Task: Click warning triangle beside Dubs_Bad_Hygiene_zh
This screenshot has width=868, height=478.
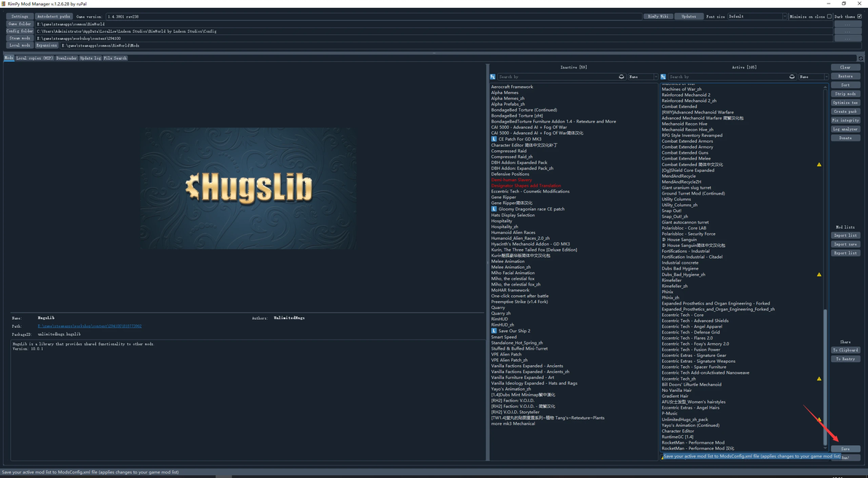Action: 818,274
